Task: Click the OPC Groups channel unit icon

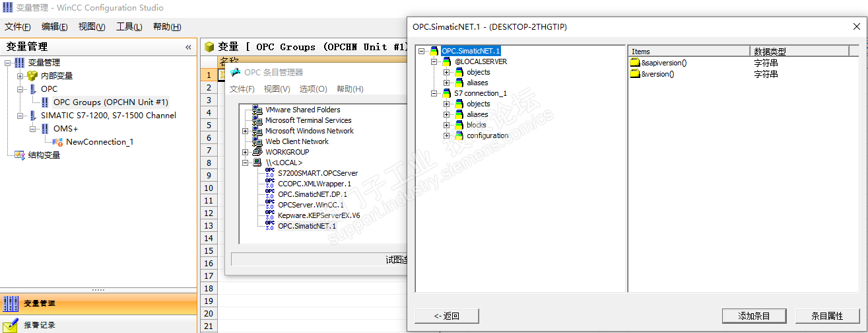Action: (45, 102)
